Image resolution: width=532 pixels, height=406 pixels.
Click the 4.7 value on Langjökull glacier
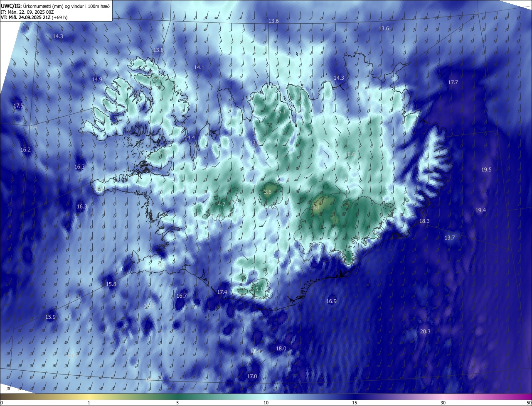point(222,205)
